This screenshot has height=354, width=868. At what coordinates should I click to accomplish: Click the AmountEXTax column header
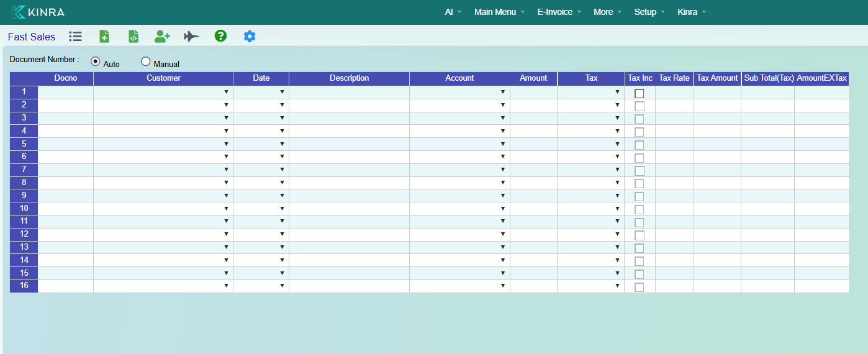822,78
